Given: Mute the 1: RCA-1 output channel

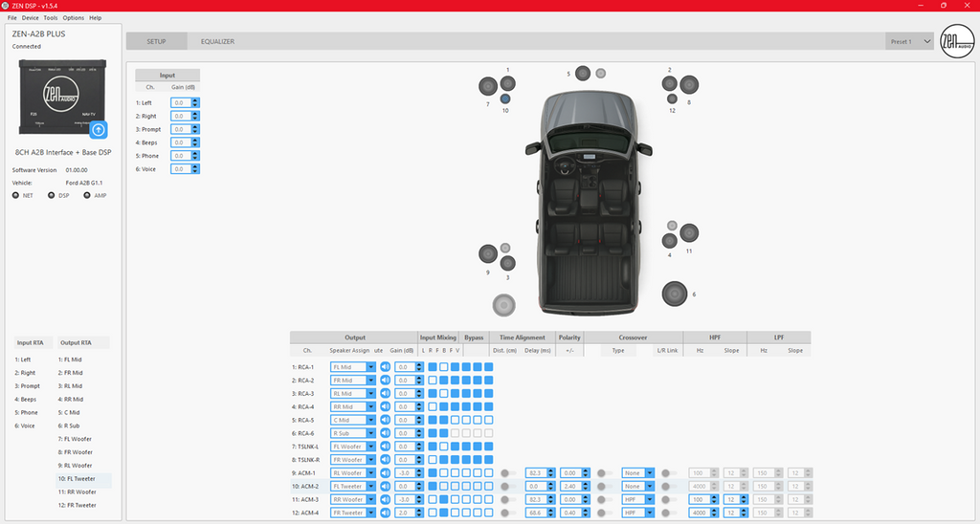Looking at the screenshot, I should (x=385, y=366).
